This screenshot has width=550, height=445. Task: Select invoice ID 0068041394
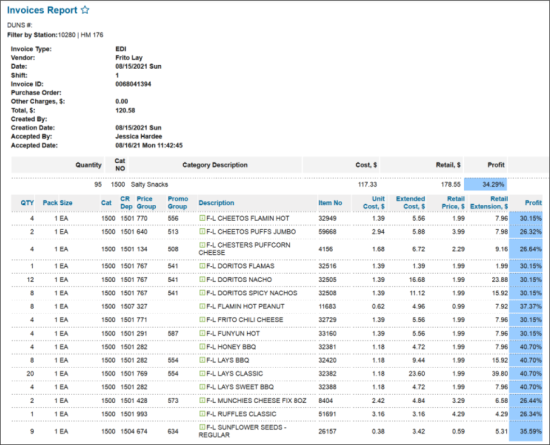click(x=133, y=84)
